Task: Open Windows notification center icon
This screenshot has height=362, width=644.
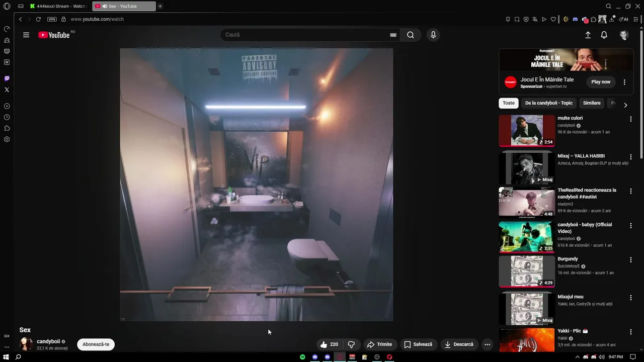Action: [633, 357]
